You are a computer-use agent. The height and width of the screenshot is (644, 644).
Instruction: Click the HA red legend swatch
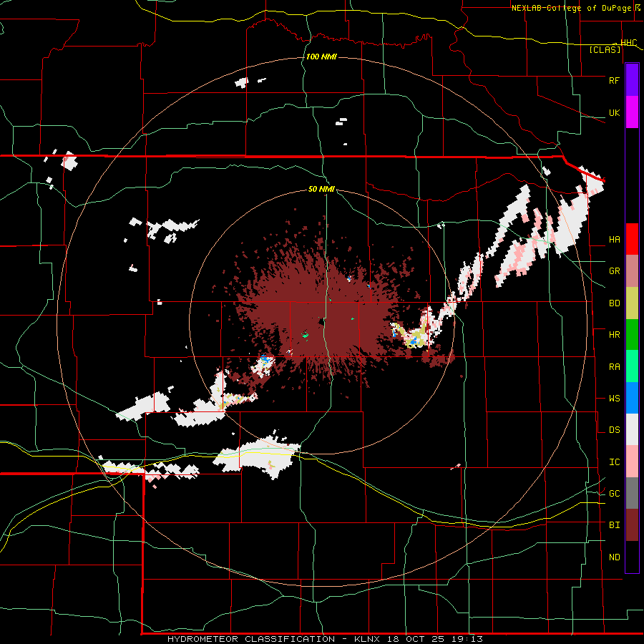632,239
